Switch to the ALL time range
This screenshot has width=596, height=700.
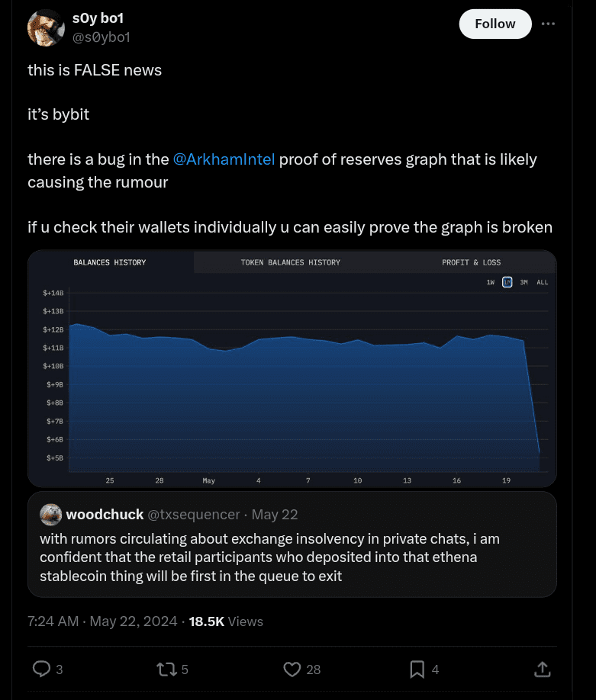pos(542,282)
